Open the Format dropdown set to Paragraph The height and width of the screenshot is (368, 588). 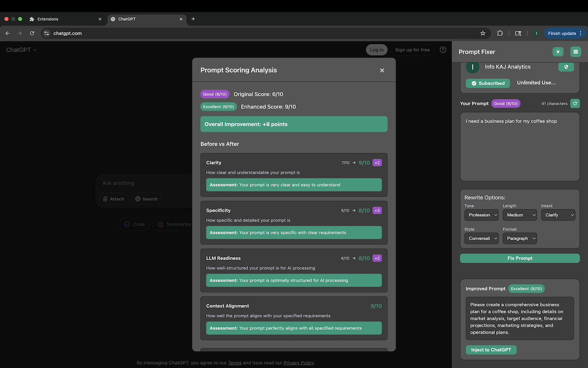pyautogui.click(x=520, y=238)
